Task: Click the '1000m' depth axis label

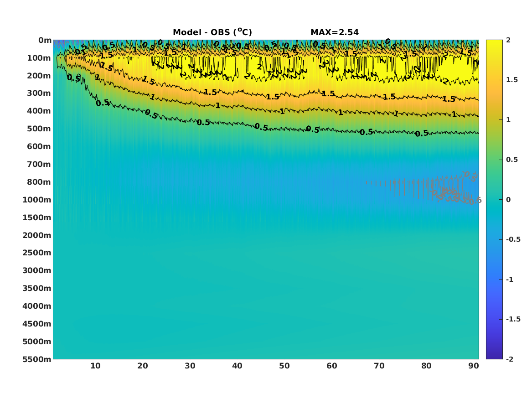Action: point(37,200)
